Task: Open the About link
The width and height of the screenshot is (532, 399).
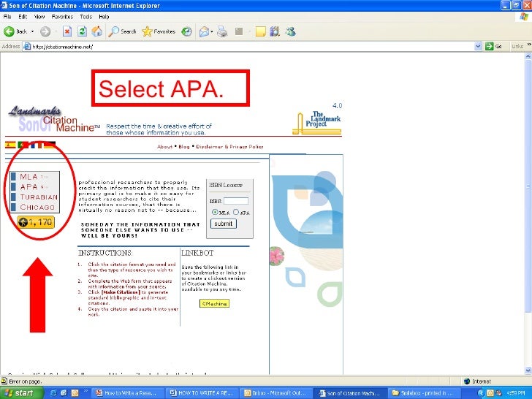Action: point(164,147)
